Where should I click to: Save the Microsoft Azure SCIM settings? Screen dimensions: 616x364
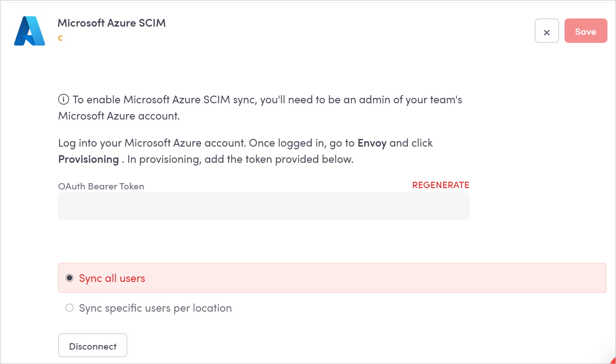[585, 31]
